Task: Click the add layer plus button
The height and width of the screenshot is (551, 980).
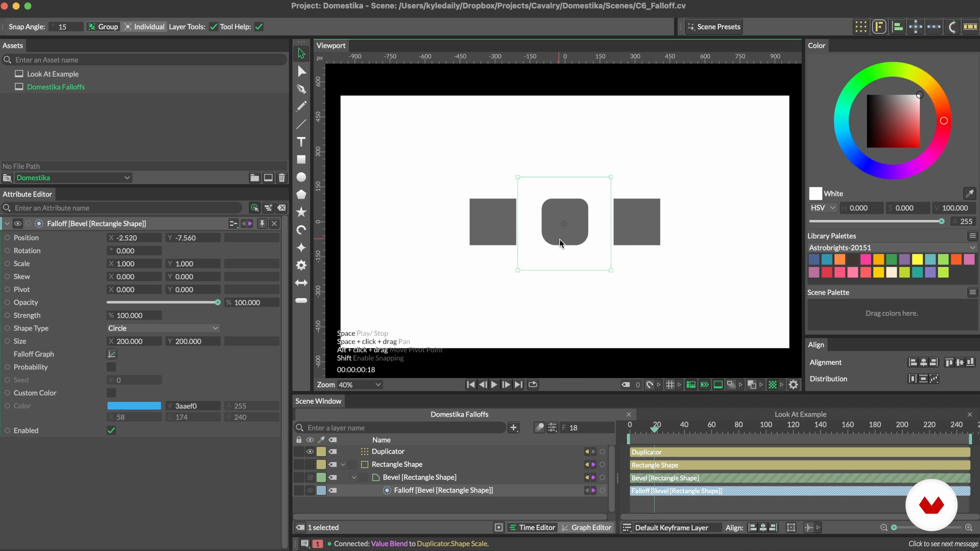Action: click(x=513, y=428)
